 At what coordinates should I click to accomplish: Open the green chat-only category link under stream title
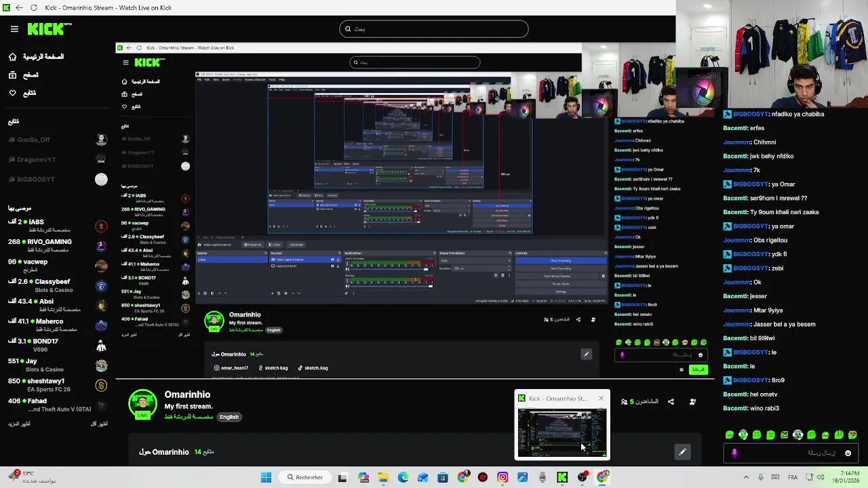pyautogui.click(x=189, y=417)
